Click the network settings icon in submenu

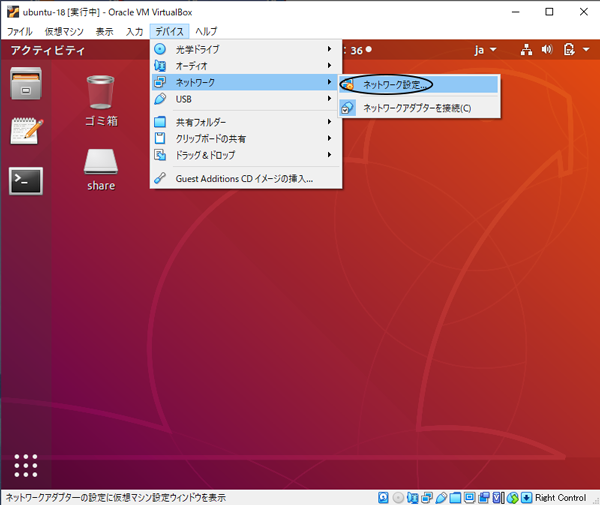(347, 85)
